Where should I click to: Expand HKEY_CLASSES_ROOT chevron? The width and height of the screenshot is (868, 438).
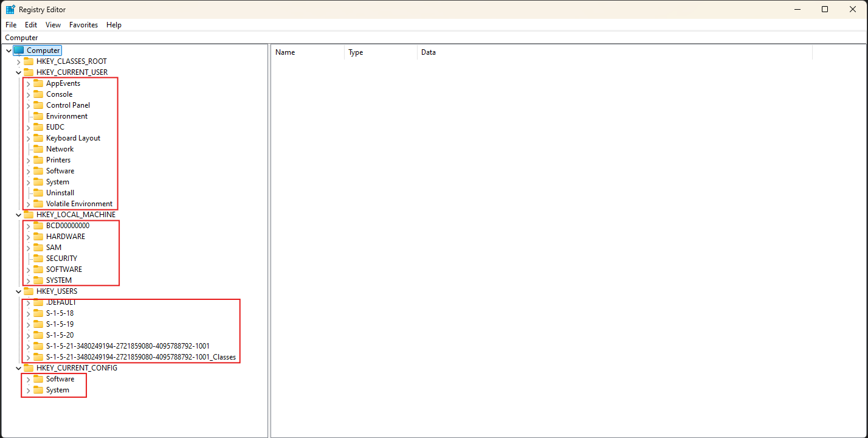(x=18, y=61)
